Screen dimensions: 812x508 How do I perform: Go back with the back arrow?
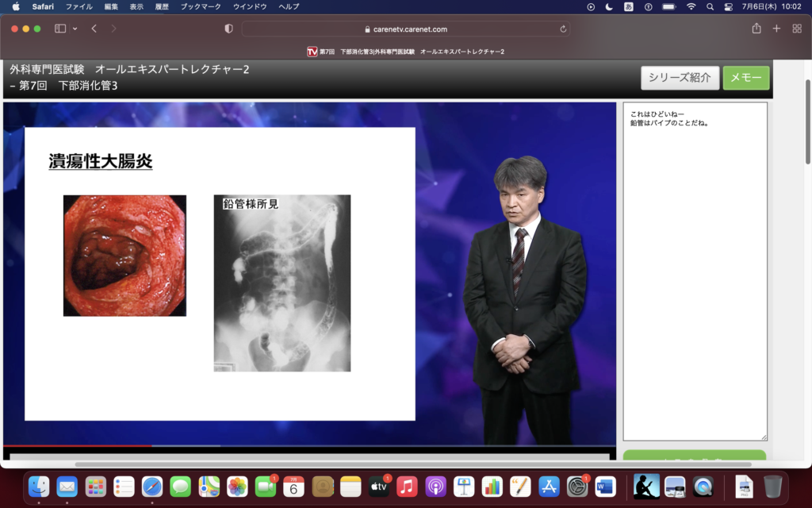pyautogui.click(x=94, y=29)
